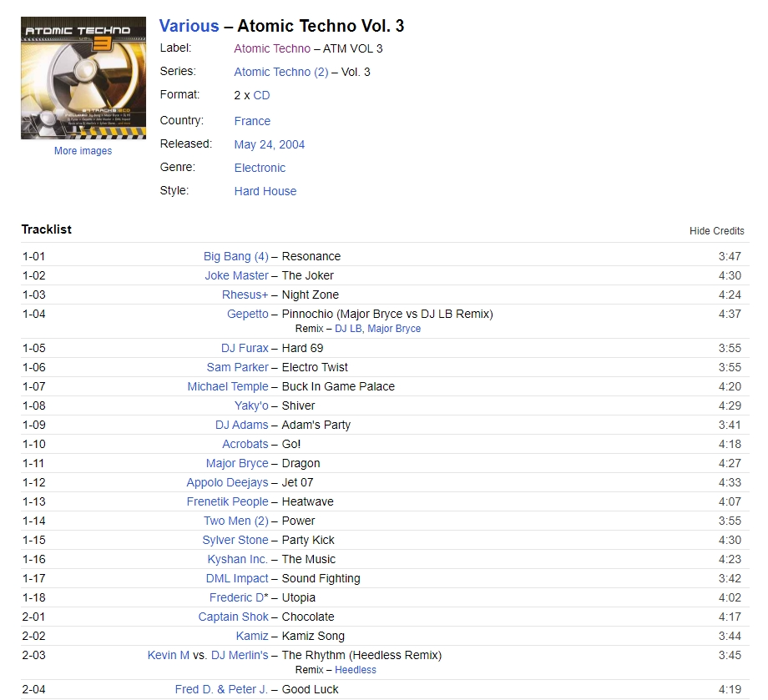Open the Electronic genre link
Image resolution: width=768 pixels, height=700 pixels.
point(260,168)
